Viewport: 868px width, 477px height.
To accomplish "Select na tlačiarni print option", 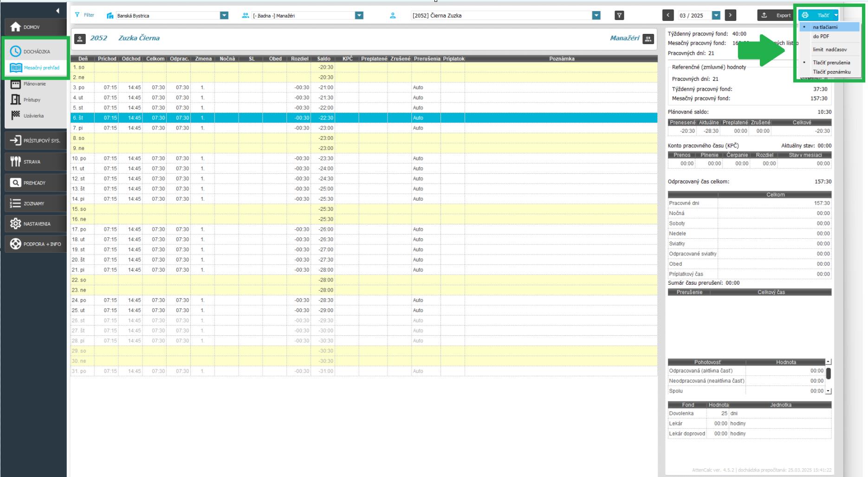I will click(x=825, y=27).
